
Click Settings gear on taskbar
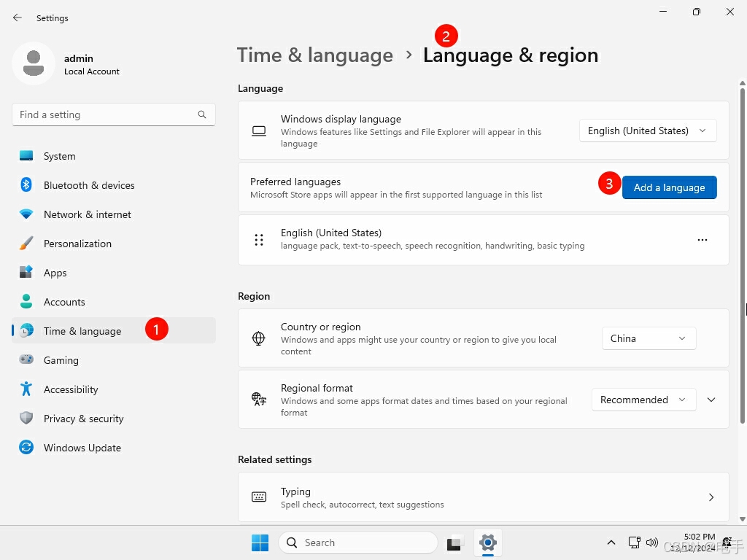click(x=488, y=542)
